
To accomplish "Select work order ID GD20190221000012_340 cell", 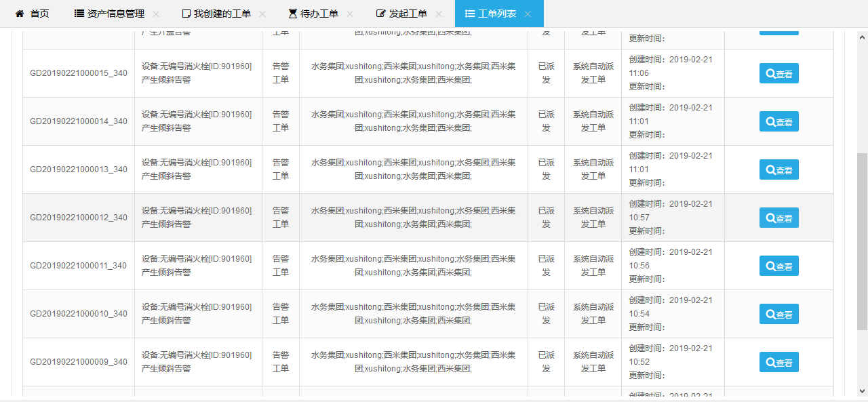I will tap(79, 218).
